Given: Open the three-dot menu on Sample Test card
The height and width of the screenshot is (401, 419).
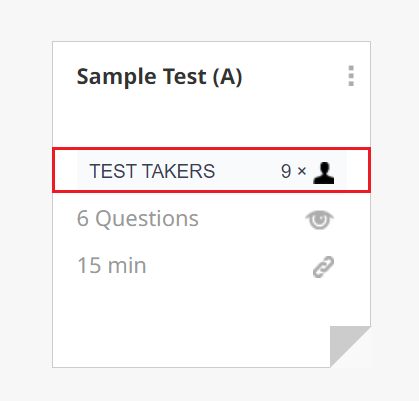Looking at the screenshot, I should pyautogui.click(x=351, y=76).
